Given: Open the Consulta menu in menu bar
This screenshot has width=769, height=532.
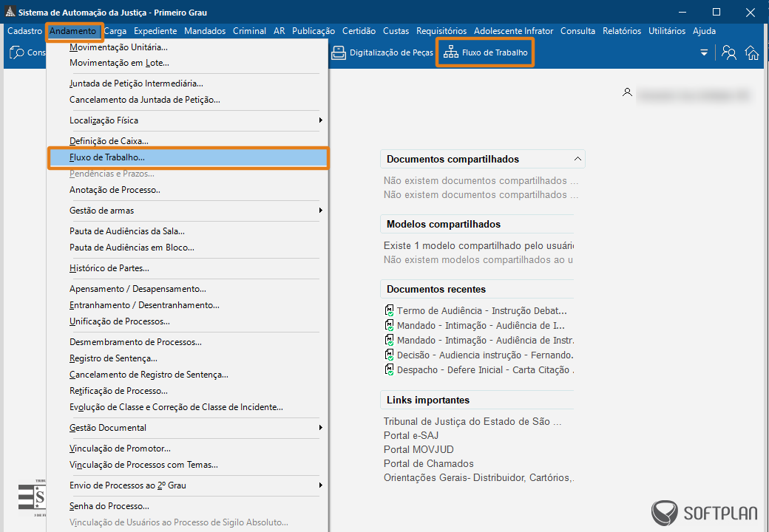Looking at the screenshot, I should click(x=577, y=31).
